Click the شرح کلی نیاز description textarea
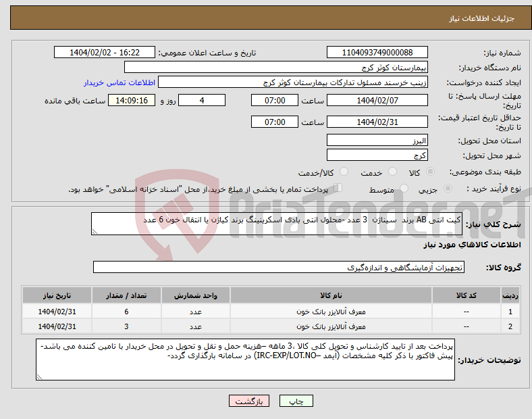 (x=277, y=224)
